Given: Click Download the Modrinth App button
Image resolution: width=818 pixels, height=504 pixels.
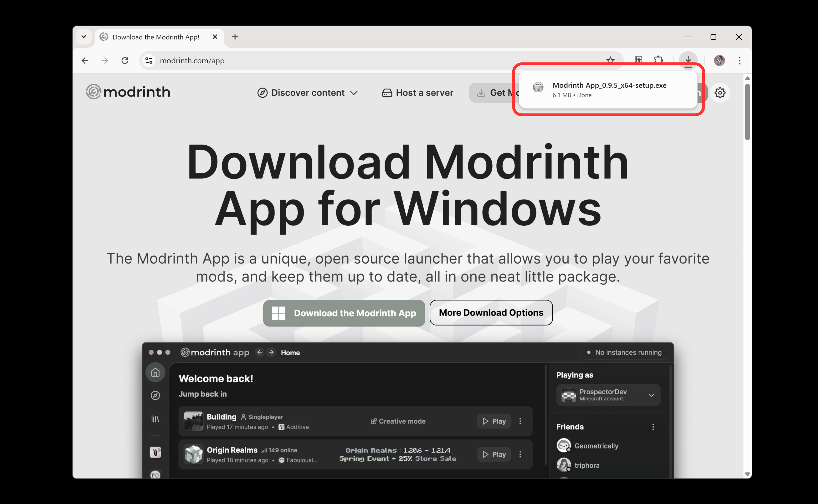Looking at the screenshot, I should click(344, 313).
